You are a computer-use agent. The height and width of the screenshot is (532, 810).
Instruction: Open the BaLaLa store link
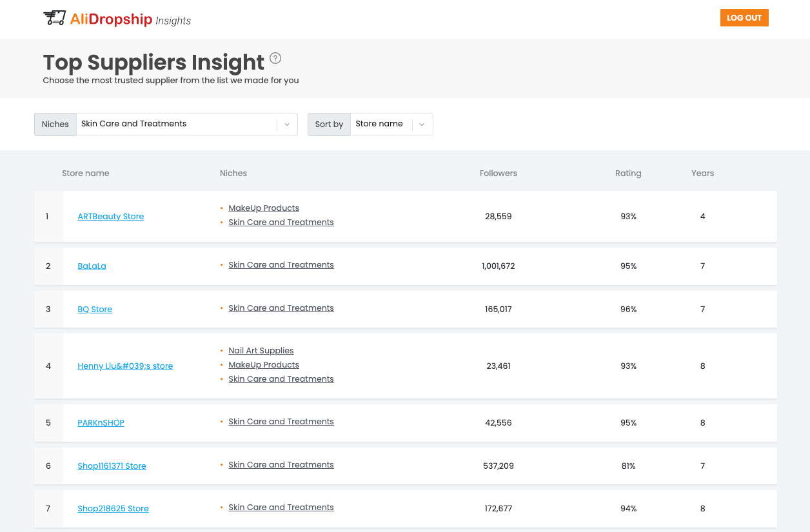[92, 266]
